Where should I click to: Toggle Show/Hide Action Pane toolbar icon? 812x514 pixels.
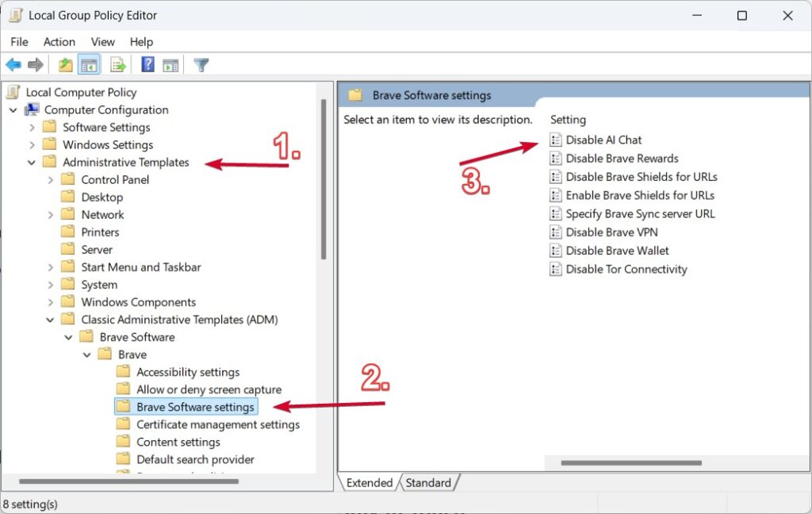pos(170,65)
